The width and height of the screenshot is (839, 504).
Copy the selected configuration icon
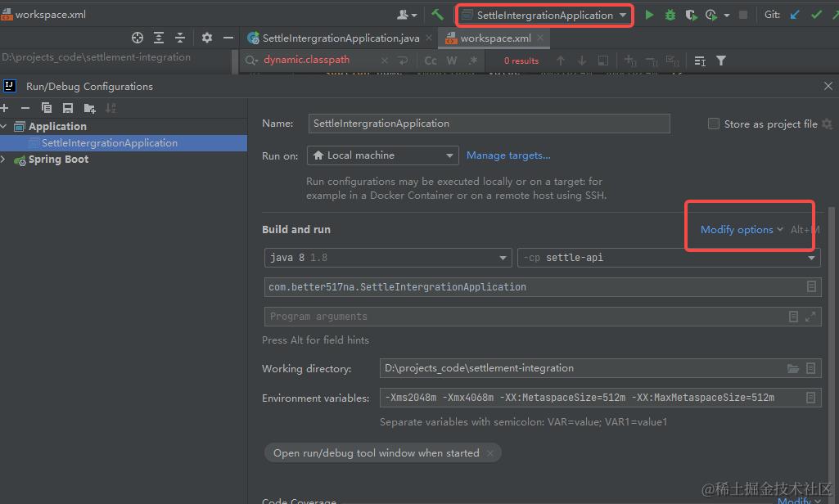pyautogui.click(x=47, y=108)
